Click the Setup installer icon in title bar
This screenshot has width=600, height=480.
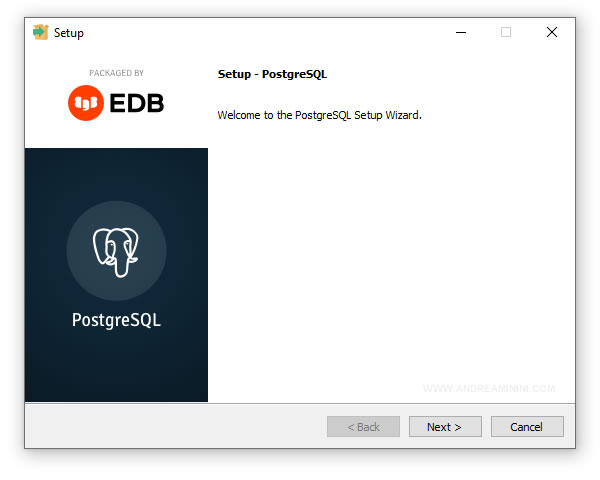(41, 32)
